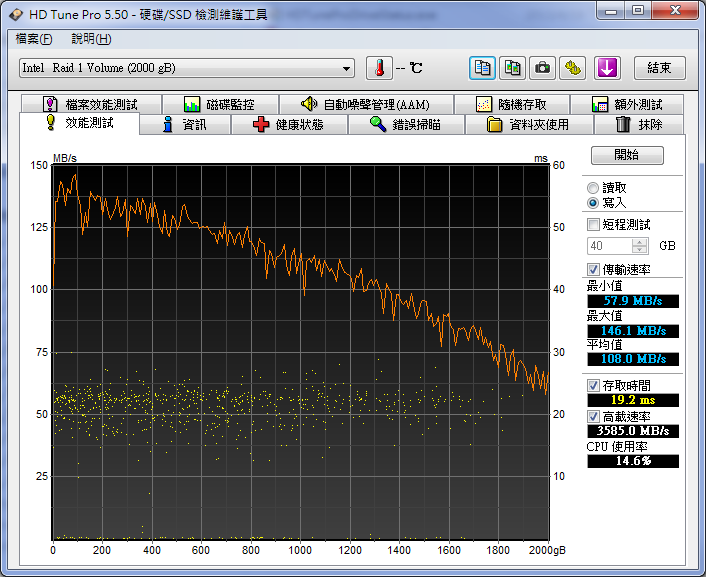706x577 pixels.
Task: Click the access time value 19.2 ms
Action: [633, 400]
